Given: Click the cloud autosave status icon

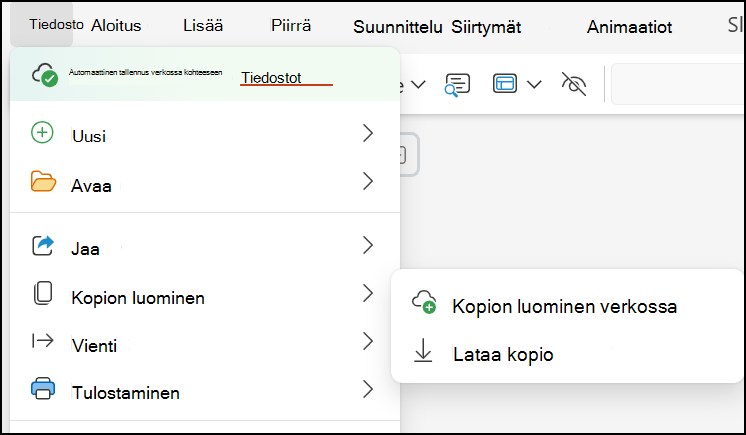Looking at the screenshot, I should (45, 75).
